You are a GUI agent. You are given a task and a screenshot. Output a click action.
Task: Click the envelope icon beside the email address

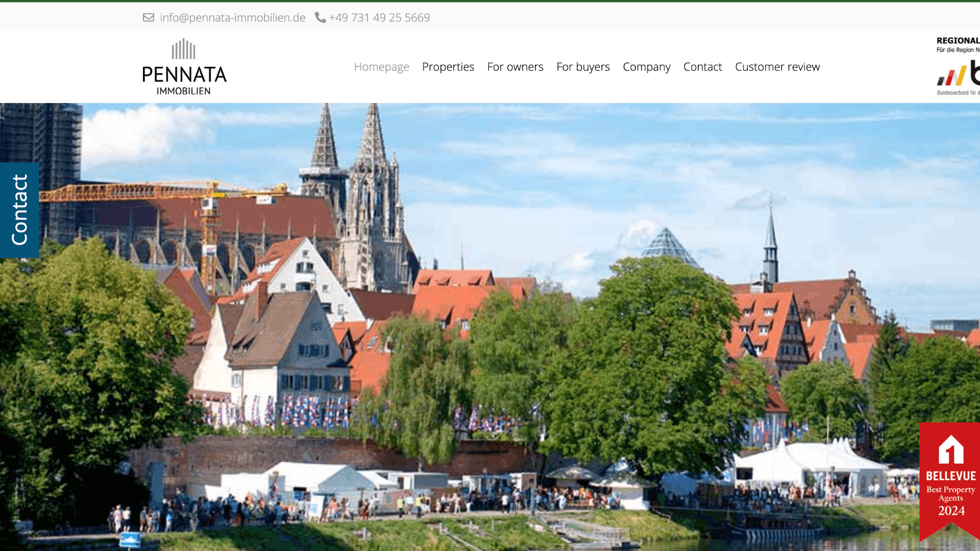[x=149, y=17]
